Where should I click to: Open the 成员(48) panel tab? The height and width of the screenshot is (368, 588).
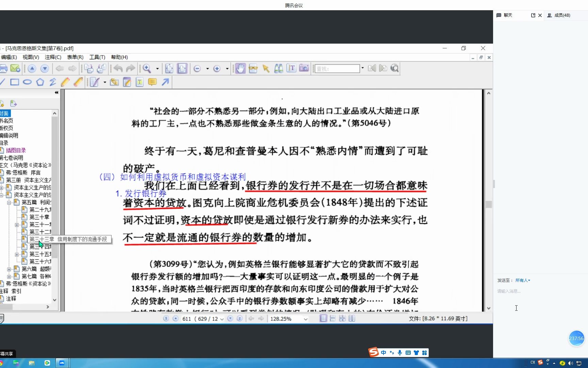point(559,15)
